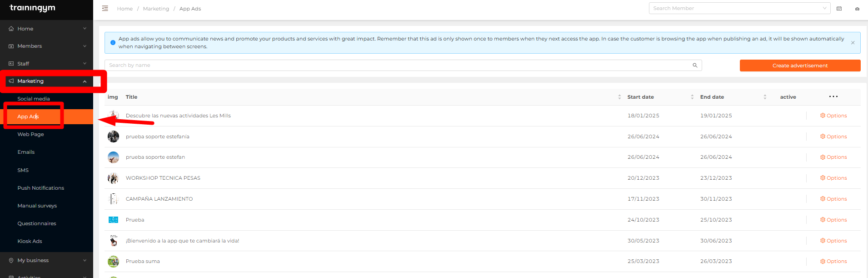Viewport: 868px width, 278px height.
Task: Expand the My business sidebar menu
Action: (46, 260)
